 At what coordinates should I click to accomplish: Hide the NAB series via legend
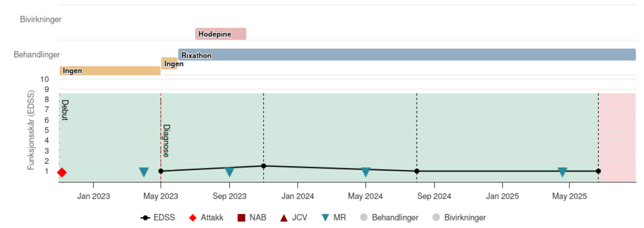tap(252, 218)
